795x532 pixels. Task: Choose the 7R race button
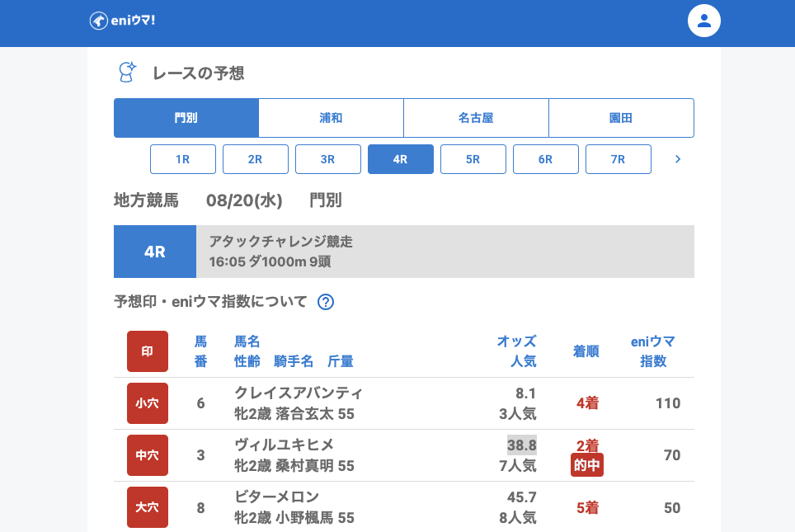(x=619, y=159)
